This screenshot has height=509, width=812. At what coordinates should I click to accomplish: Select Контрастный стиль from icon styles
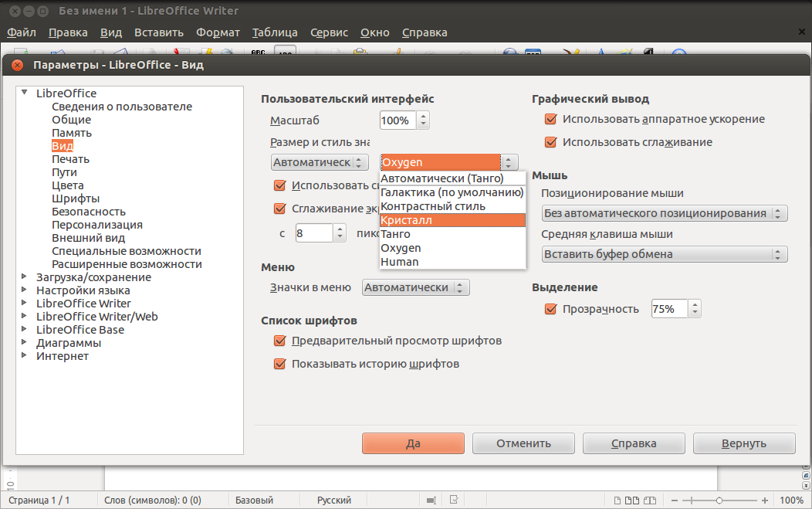pos(452,206)
